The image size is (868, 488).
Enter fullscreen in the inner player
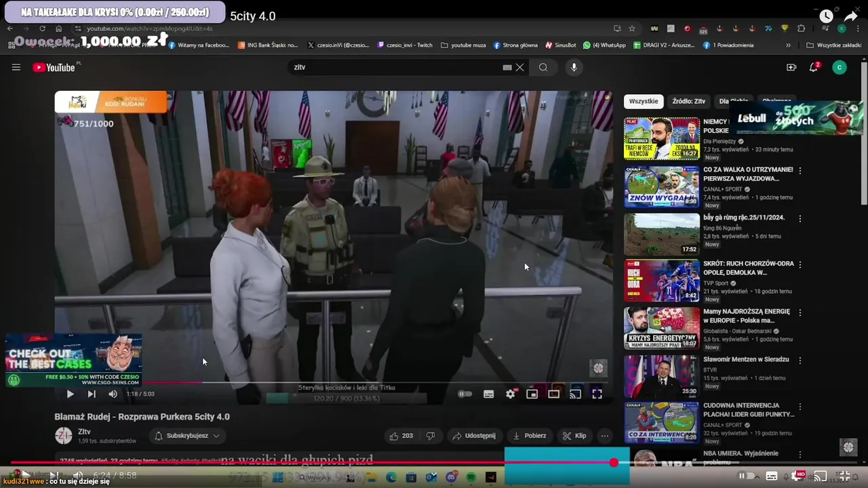597,394
